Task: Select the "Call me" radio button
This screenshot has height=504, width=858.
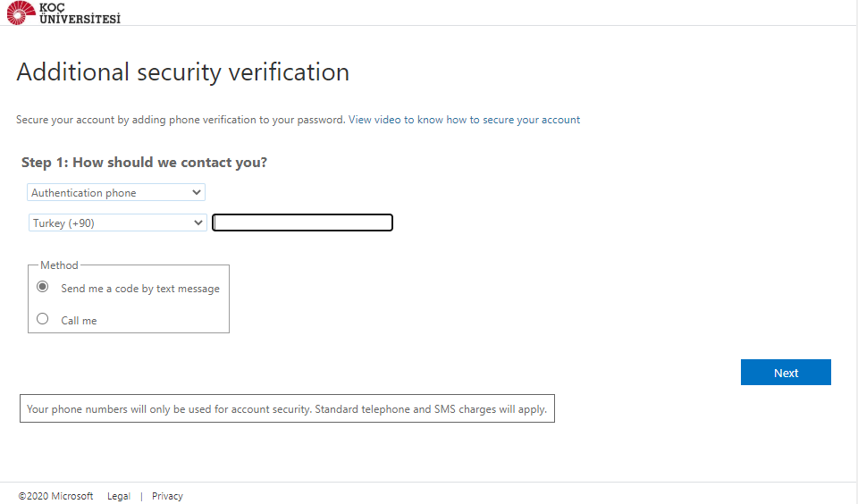Action: point(42,319)
